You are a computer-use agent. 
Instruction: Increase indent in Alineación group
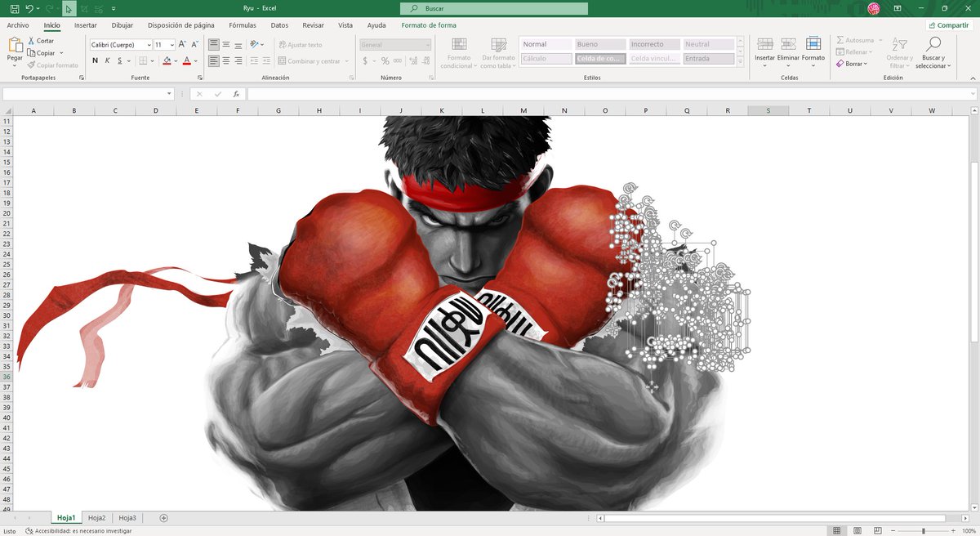tap(267, 60)
